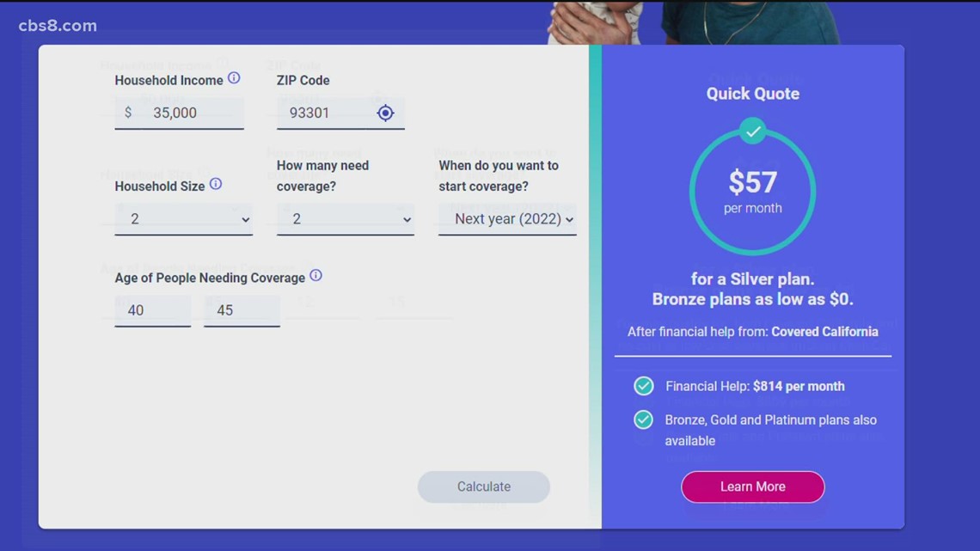Click the dollar sign in the income field
980x551 pixels.
click(x=128, y=113)
